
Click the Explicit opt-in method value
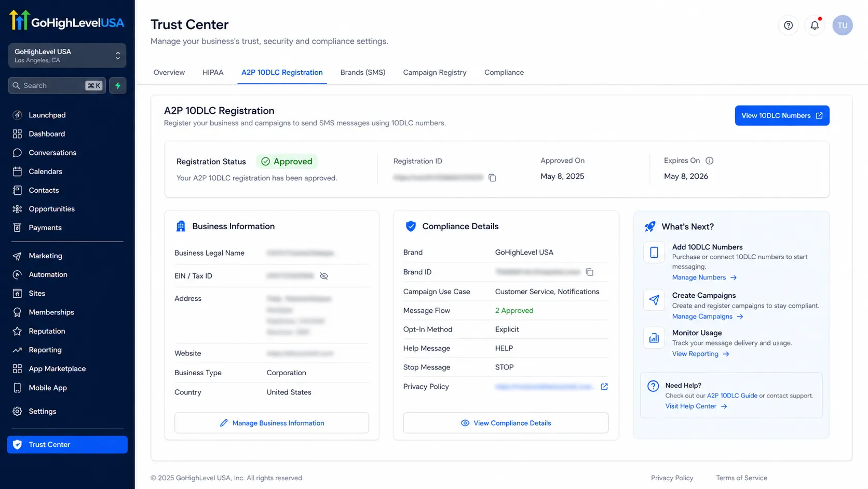[507, 329]
